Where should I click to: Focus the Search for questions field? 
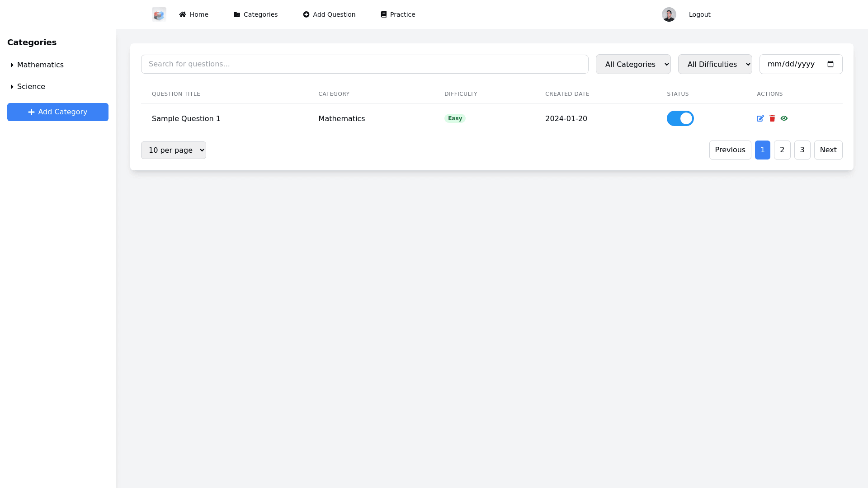click(x=364, y=64)
